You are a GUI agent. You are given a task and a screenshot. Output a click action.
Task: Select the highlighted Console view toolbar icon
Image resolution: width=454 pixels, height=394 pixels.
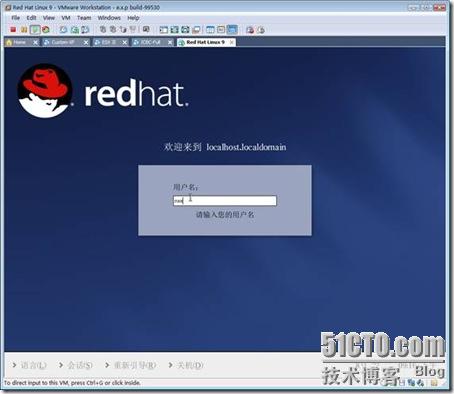232,30
